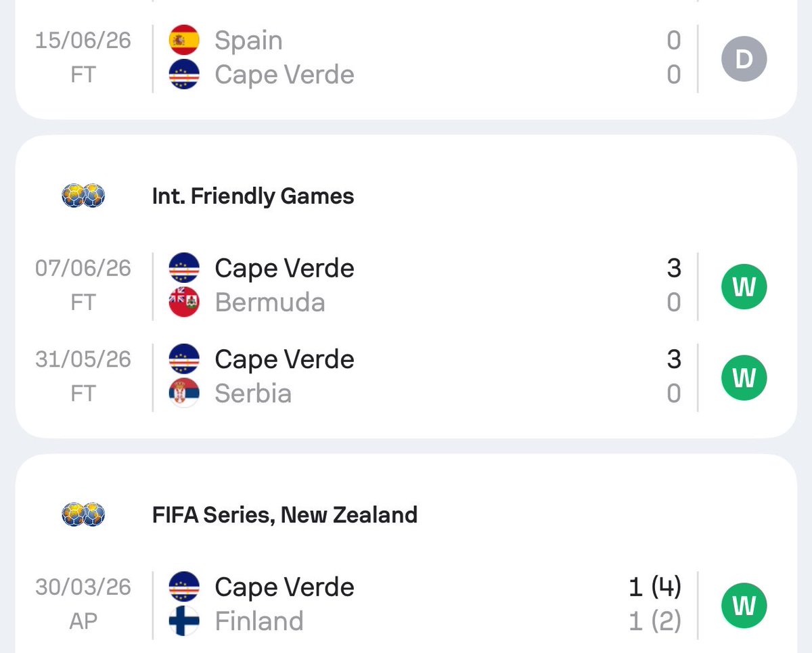
Task: Open the FIFA Series competition icon
Action: point(83,515)
